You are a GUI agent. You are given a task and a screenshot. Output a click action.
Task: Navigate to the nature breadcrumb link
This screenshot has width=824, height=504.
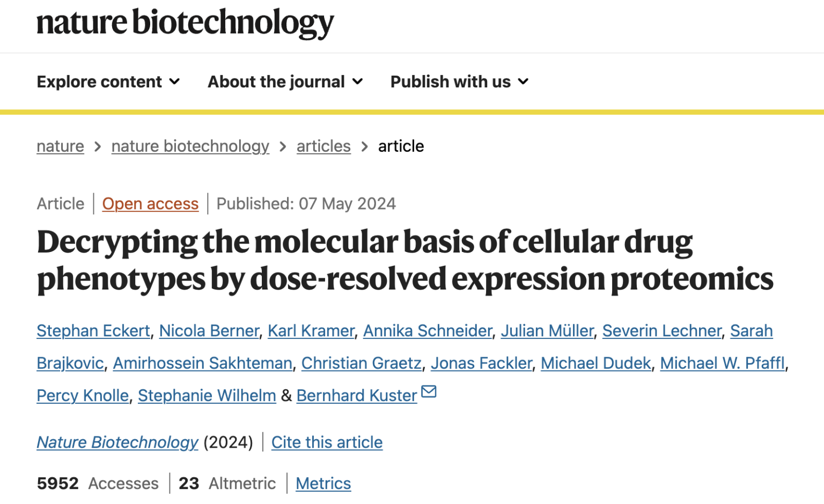[x=60, y=146]
